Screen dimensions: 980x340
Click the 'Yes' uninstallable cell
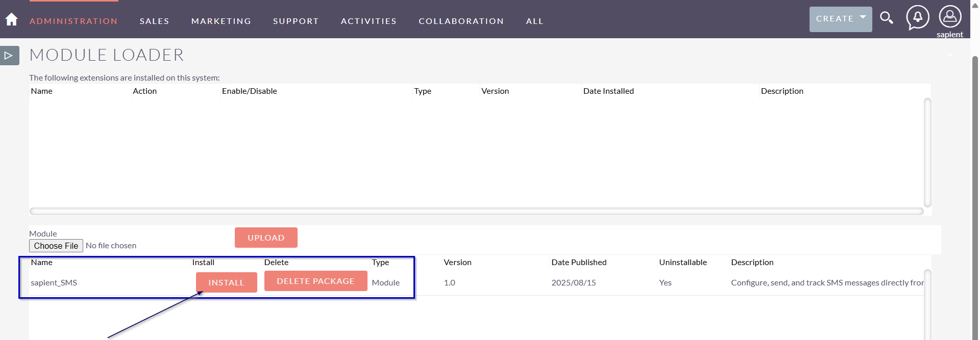tap(666, 282)
